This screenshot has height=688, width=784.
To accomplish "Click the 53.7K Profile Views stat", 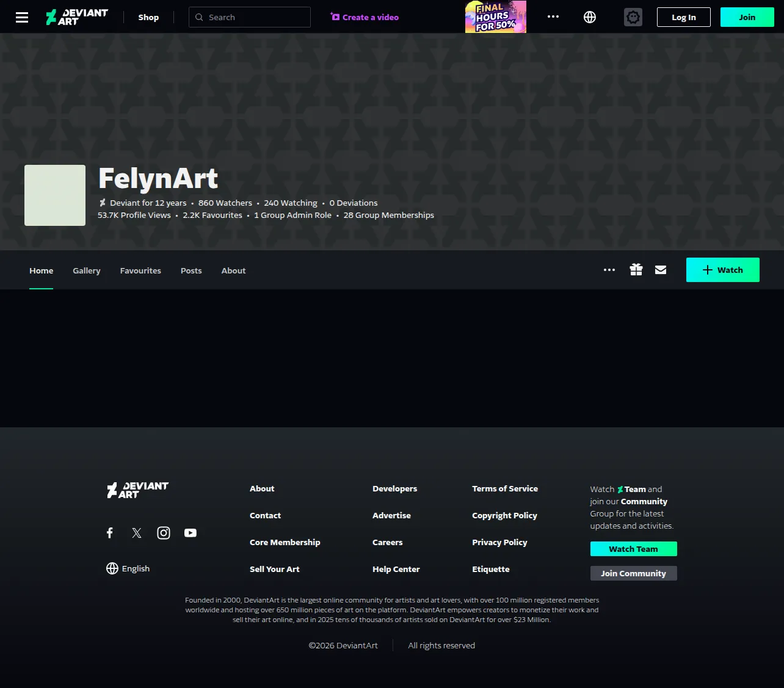I will click(134, 215).
